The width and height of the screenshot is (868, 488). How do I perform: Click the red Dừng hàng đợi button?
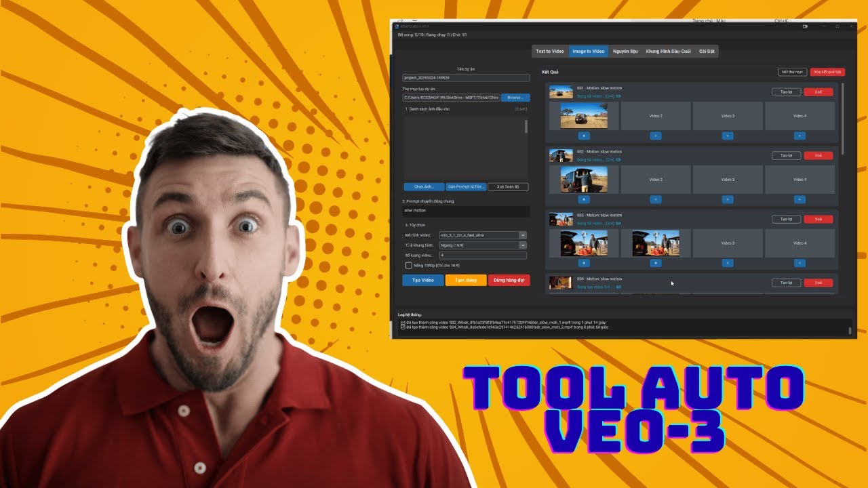point(509,280)
